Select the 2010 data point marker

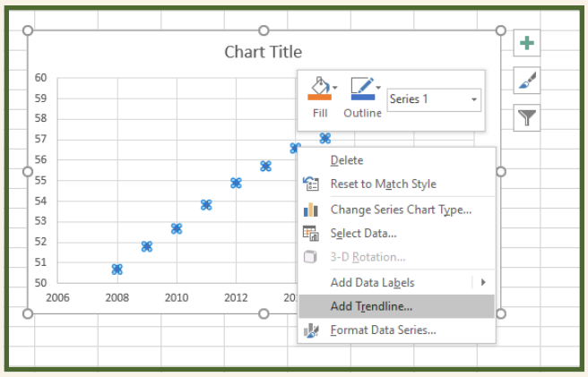point(177,228)
